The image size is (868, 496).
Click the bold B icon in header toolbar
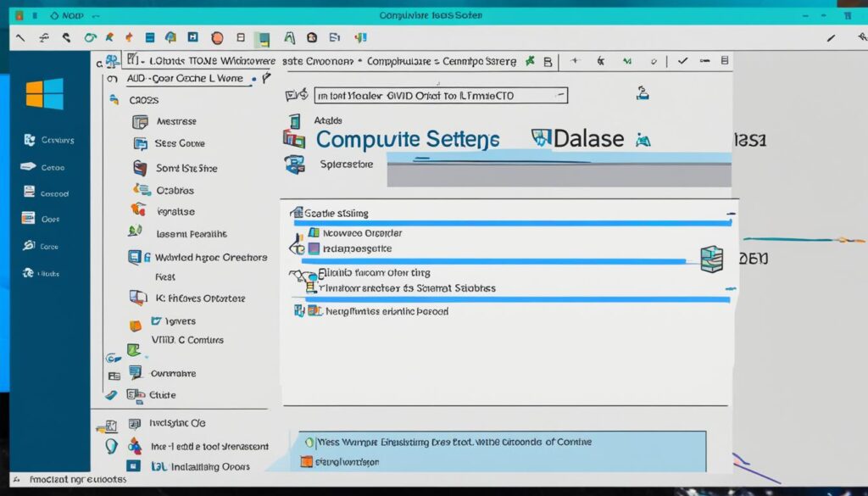[547, 61]
